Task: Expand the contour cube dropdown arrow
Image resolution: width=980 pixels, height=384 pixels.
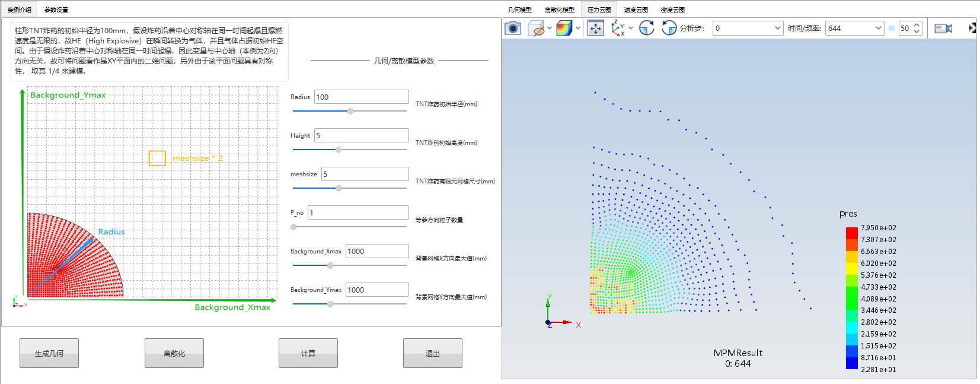Action: click(578, 28)
